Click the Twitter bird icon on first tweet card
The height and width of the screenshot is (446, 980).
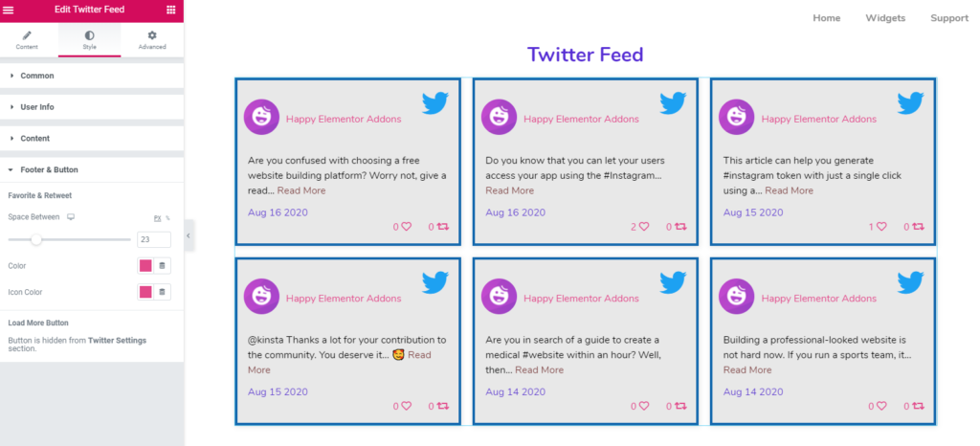pyautogui.click(x=435, y=103)
